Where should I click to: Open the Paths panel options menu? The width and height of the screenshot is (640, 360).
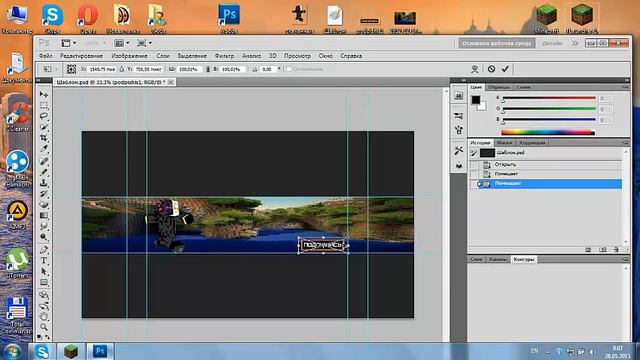[x=625, y=259]
